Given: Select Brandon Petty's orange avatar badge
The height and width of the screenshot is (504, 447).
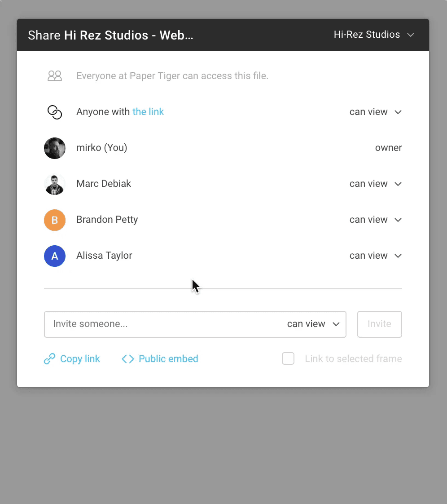Looking at the screenshot, I should [55, 220].
